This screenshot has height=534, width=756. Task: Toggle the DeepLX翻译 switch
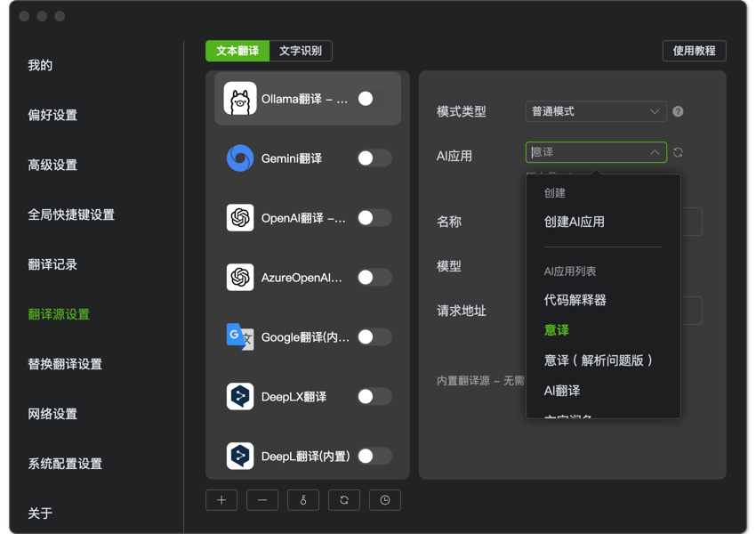tap(374, 397)
